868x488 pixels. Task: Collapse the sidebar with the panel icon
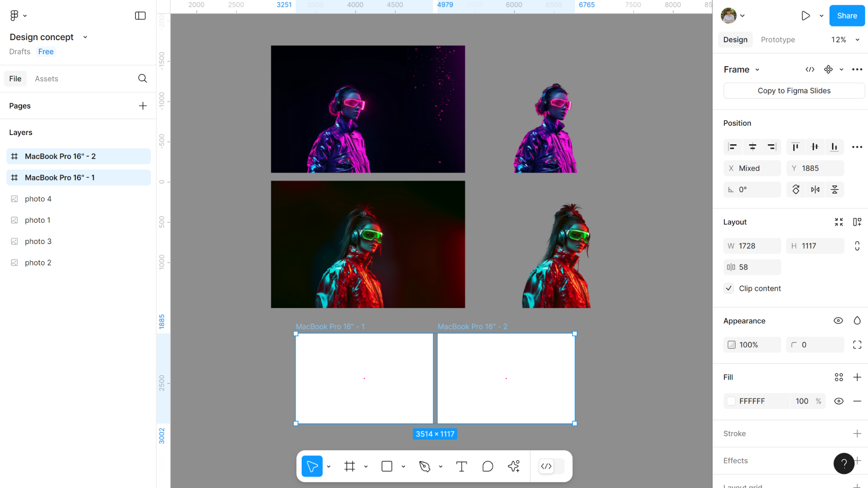(x=140, y=16)
